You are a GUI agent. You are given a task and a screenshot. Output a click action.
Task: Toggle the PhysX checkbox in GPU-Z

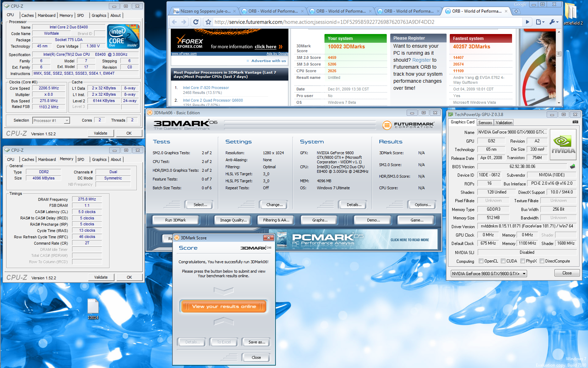[523, 261]
